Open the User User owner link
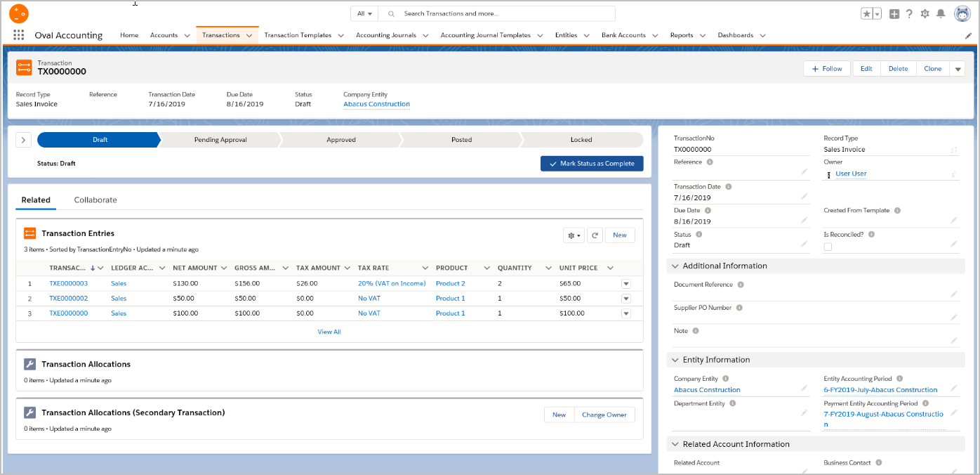 pos(851,174)
